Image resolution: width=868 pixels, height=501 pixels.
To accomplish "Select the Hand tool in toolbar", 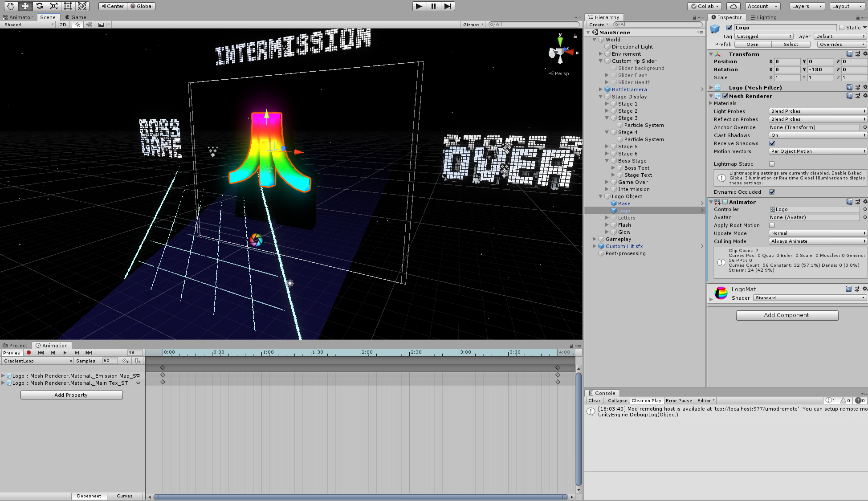I will [x=11, y=6].
